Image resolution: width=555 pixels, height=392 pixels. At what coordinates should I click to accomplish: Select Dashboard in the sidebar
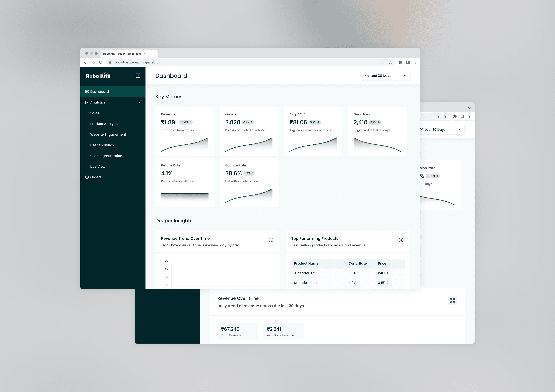99,92
